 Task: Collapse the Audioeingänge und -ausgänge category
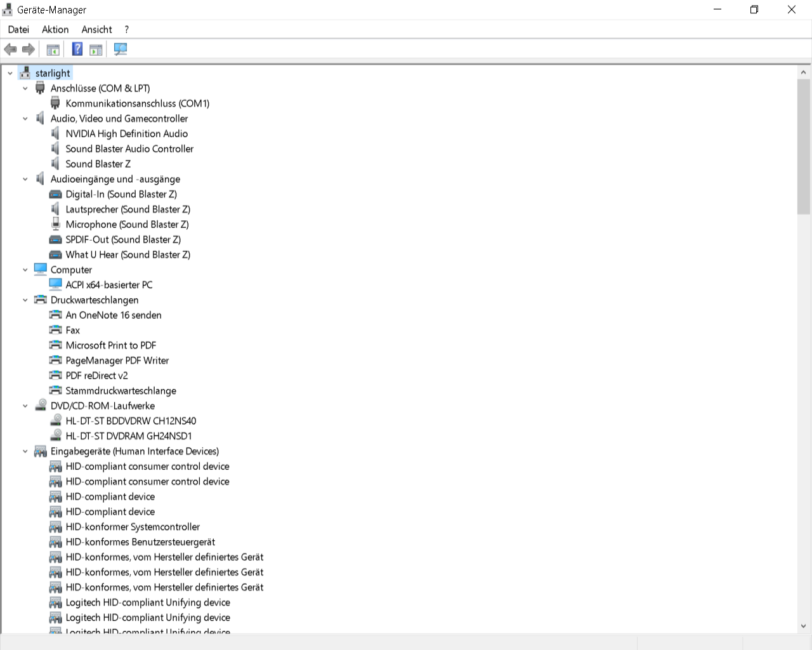point(25,179)
